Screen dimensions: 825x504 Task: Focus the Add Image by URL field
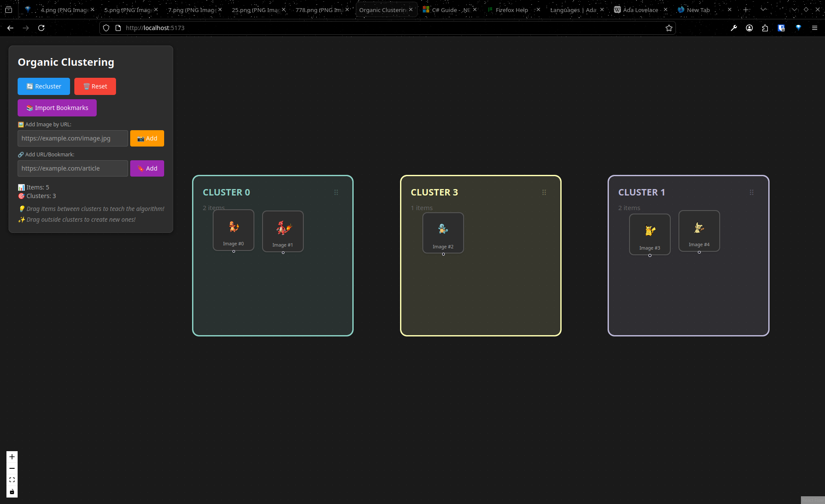(73, 138)
